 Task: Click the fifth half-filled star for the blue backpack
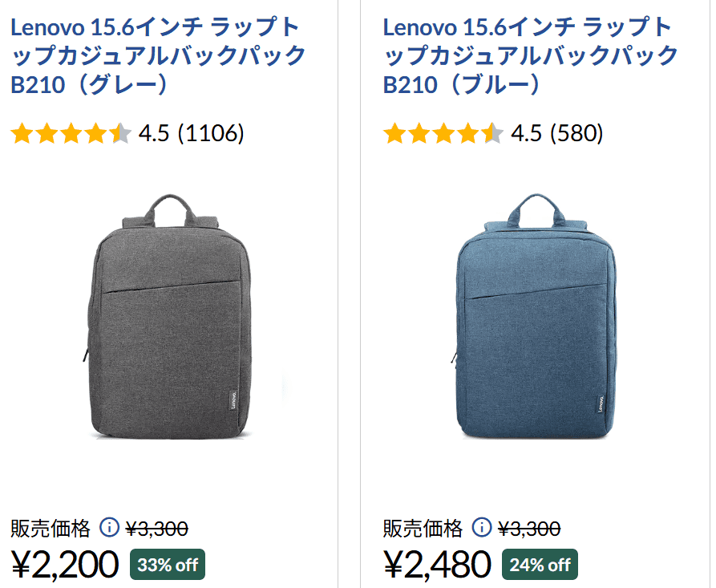click(491, 134)
